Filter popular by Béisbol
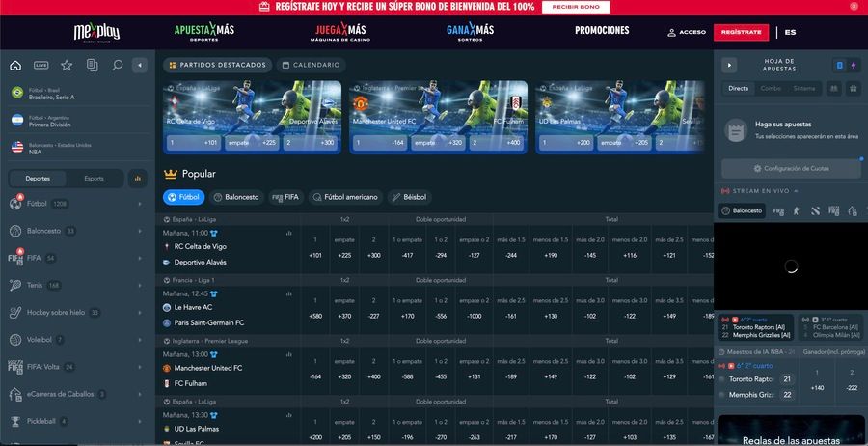The image size is (868, 446). (410, 197)
